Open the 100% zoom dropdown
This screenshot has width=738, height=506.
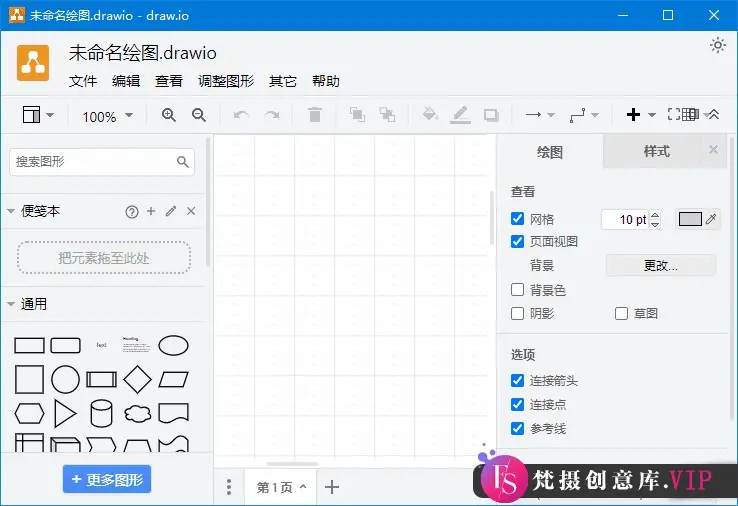(x=108, y=116)
